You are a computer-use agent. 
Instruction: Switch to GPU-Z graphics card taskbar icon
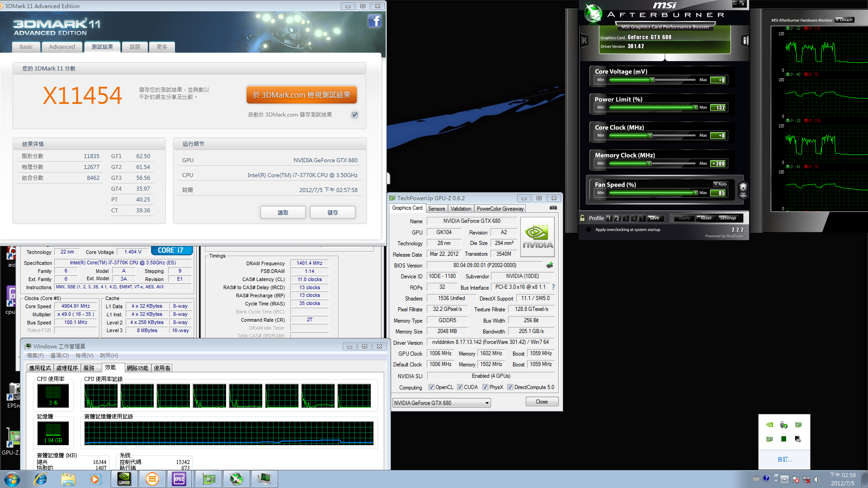tap(208, 479)
